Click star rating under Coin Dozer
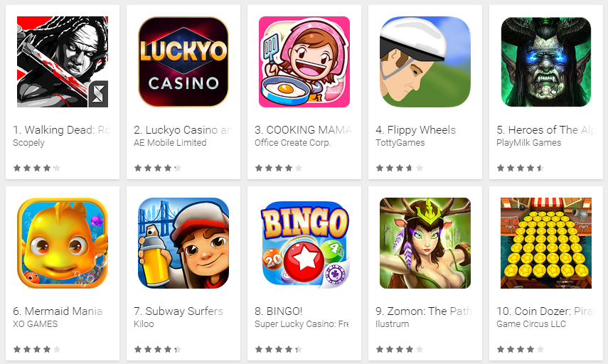This screenshot has height=364, width=608. (521, 349)
